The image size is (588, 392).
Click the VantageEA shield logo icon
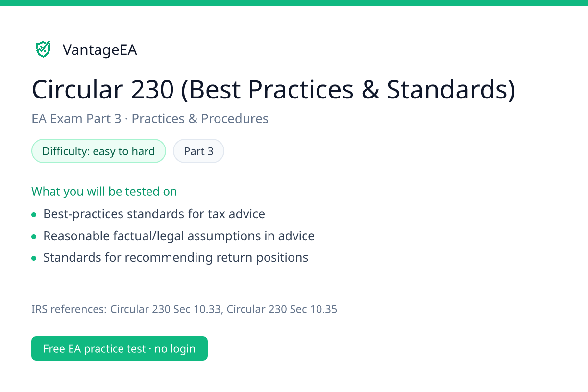tap(43, 49)
